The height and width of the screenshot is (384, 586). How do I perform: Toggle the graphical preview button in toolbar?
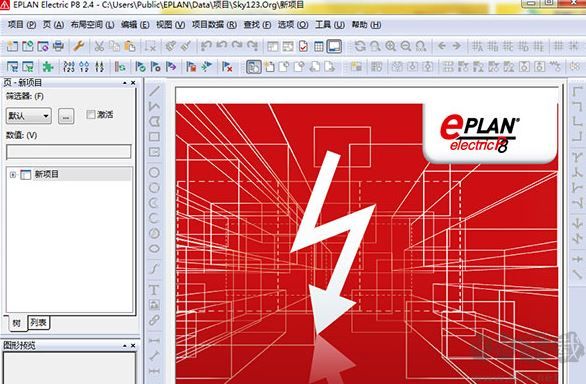coord(334,46)
